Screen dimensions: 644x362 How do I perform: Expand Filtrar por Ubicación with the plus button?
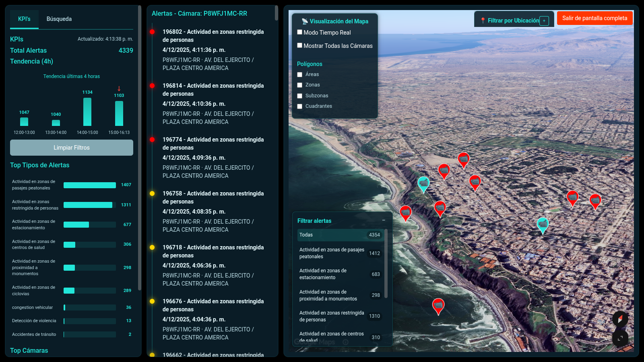(544, 21)
